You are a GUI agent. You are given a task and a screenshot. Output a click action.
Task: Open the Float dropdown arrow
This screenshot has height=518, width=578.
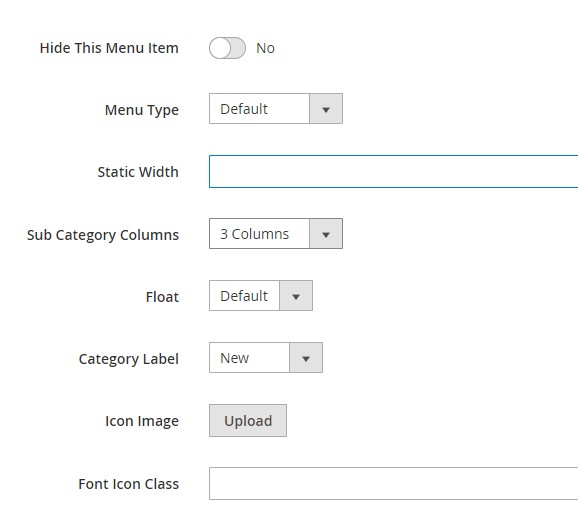296,296
